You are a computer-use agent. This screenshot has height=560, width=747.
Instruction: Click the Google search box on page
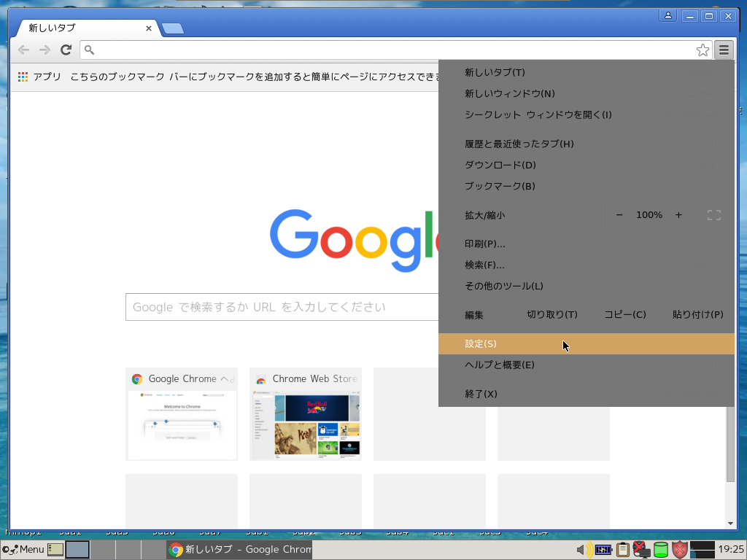point(282,307)
